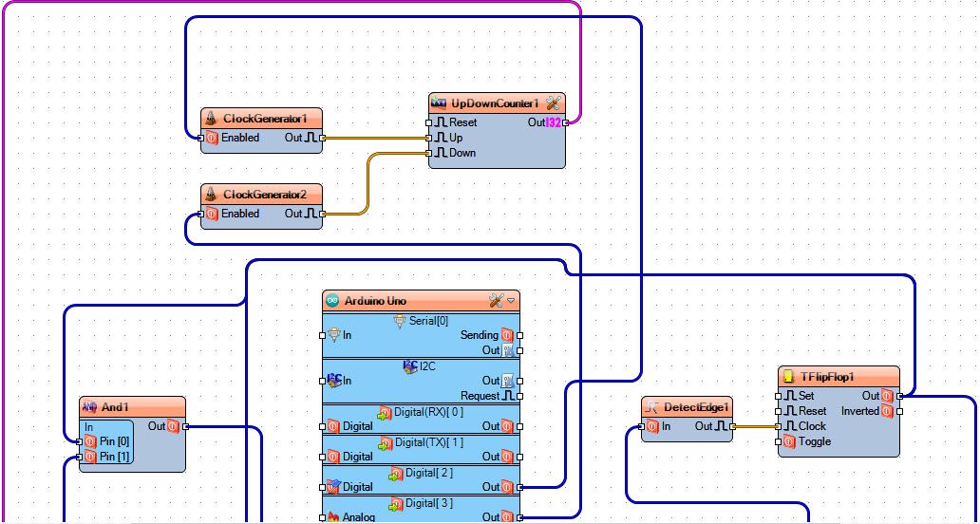This screenshot has height=524, width=980.
Task: Click Digital[3] Analog input pin
Action: click(x=323, y=517)
